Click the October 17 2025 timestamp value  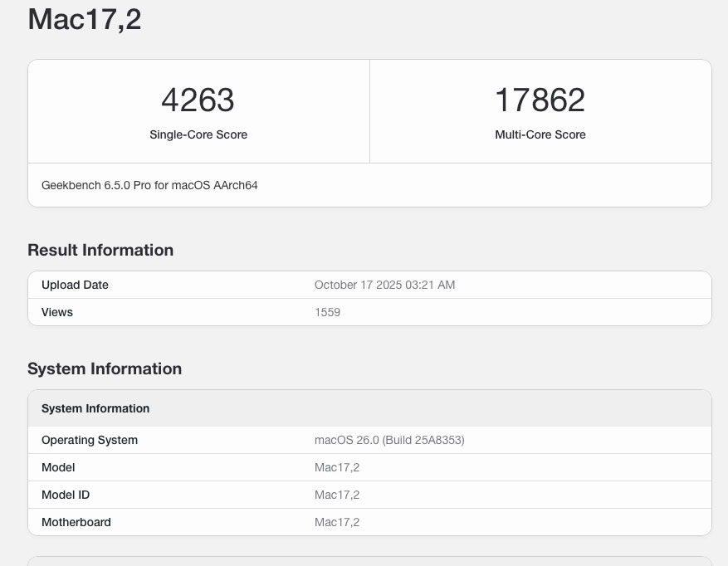[x=384, y=285]
